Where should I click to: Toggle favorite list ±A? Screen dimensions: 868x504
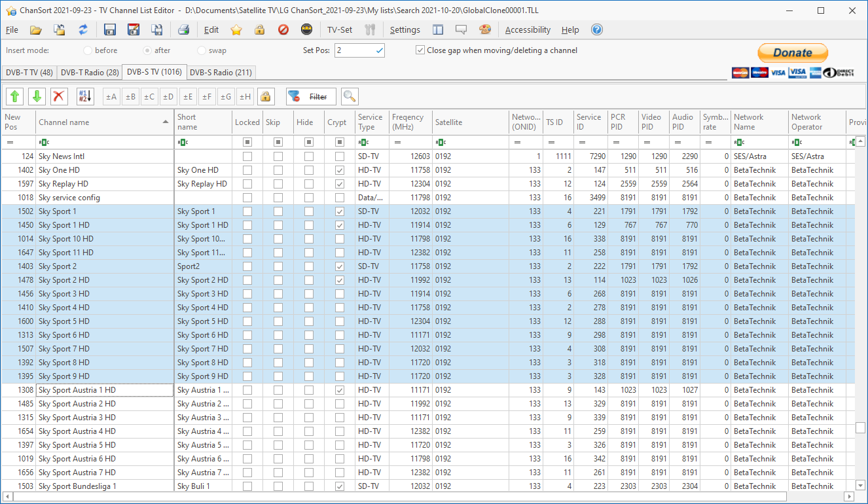tap(111, 96)
